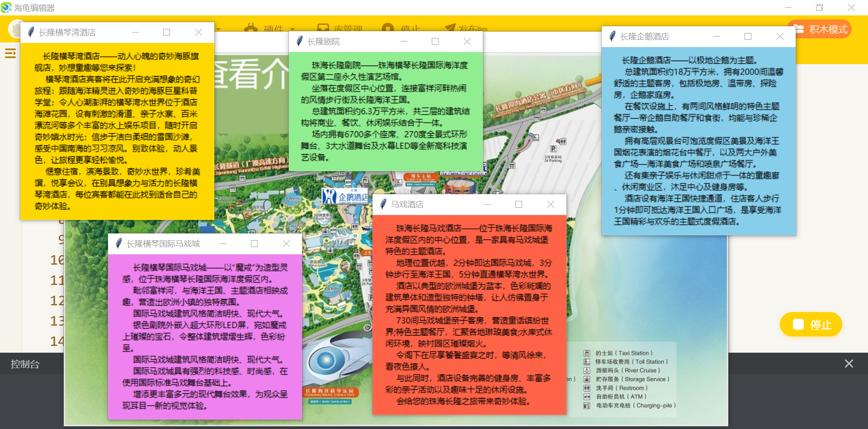Screen dimensions: 868x429
Task: Click 游艇码头 (River Cruise) legend entry
Action: [x=622, y=370]
